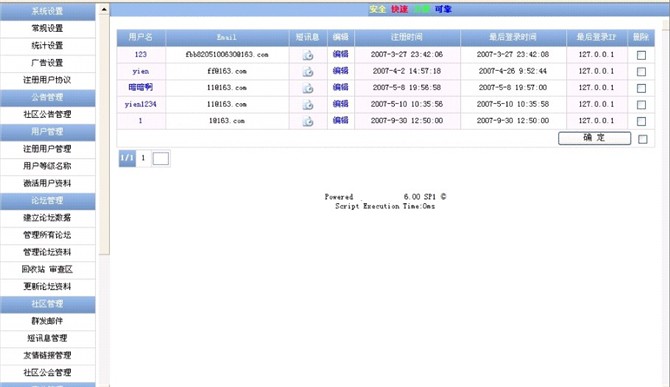Open username link yien1234
This screenshot has width=670, height=387.
141,104
